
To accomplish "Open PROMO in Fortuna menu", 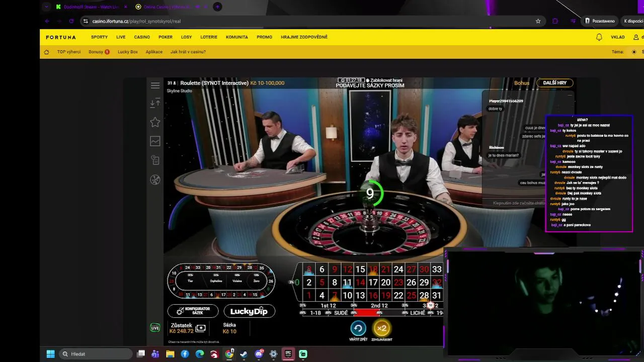I will [264, 37].
